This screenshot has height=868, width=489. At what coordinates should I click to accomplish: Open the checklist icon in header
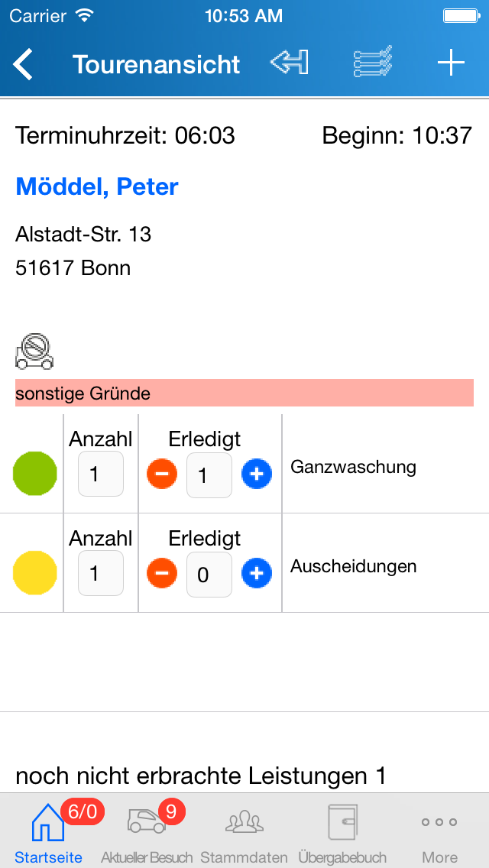(x=373, y=63)
